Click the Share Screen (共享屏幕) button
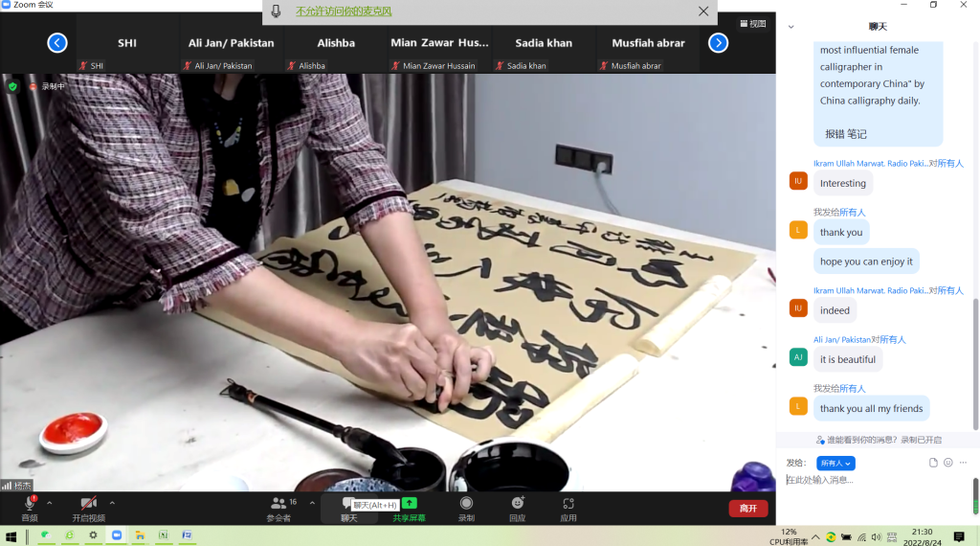 (x=409, y=508)
